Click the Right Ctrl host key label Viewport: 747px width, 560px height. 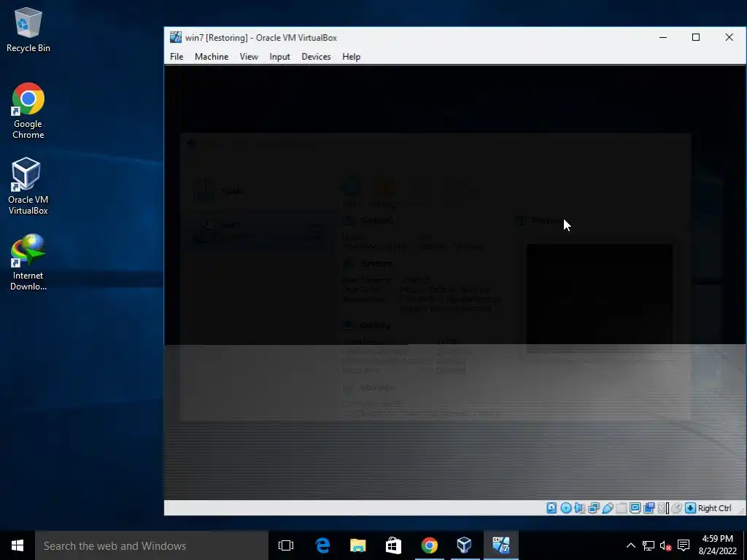tap(715, 508)
